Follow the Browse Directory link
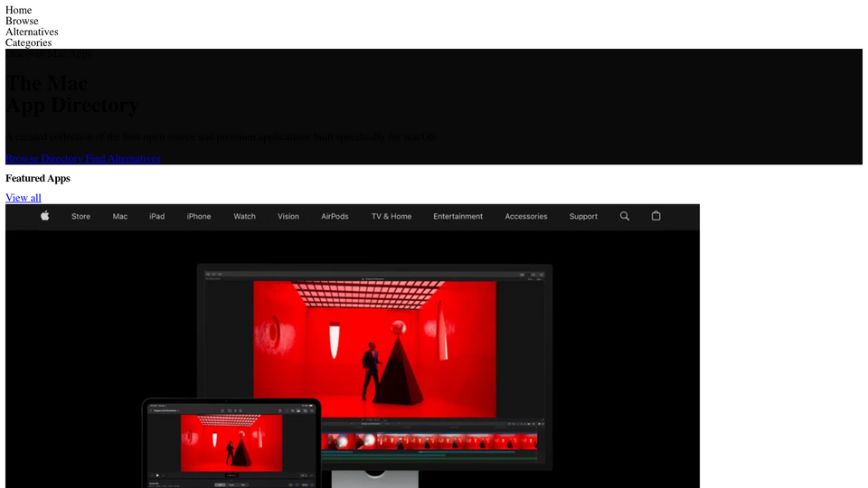This screenshot has height=488, width=868. [43, 158]
